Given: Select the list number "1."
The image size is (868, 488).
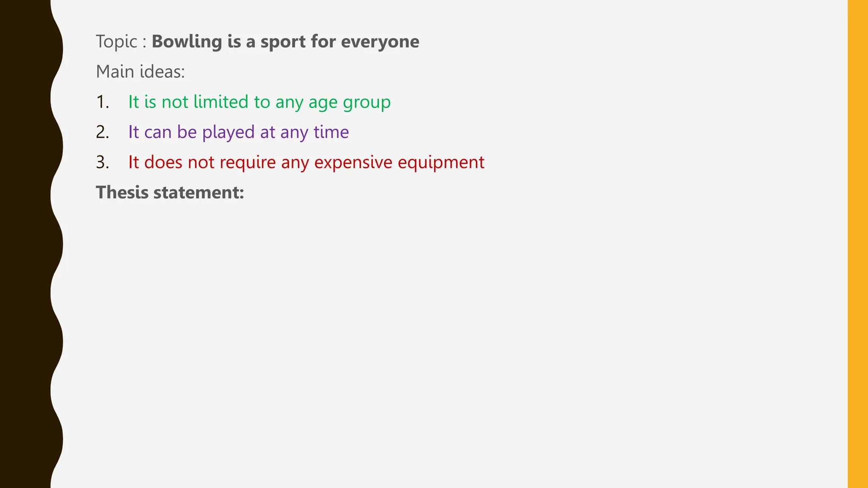Looking at the screenshot, I should pyautogui.click(x=103, y=102).
